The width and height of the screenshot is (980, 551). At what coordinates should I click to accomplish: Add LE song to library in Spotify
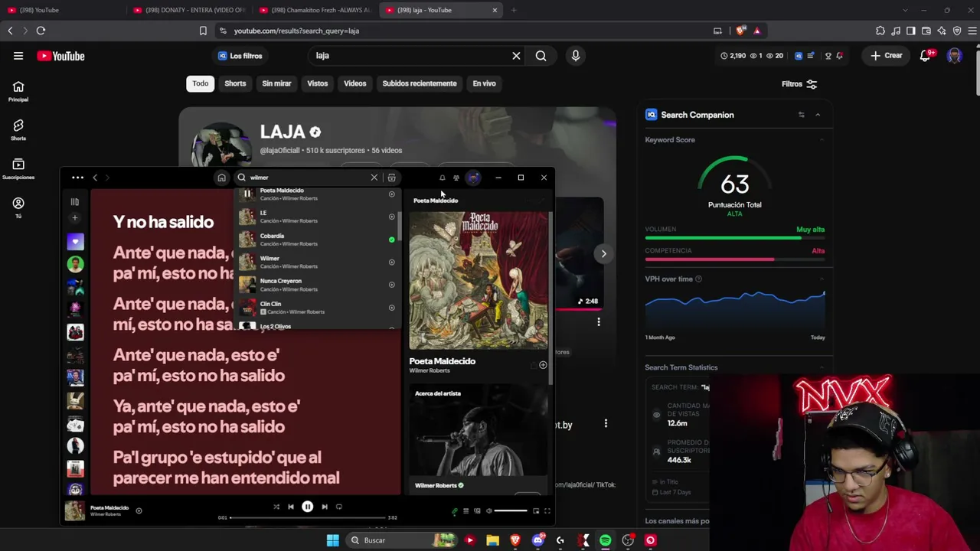391,217
